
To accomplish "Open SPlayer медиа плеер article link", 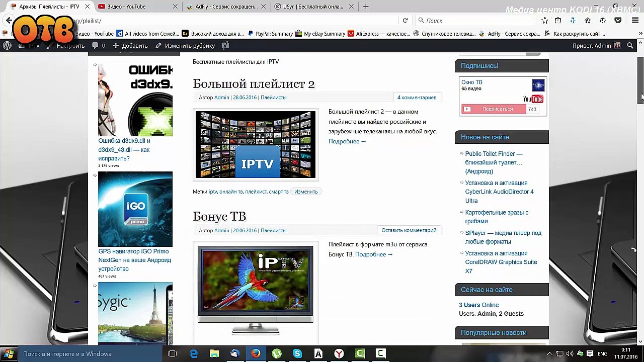I will click(503, 237).
